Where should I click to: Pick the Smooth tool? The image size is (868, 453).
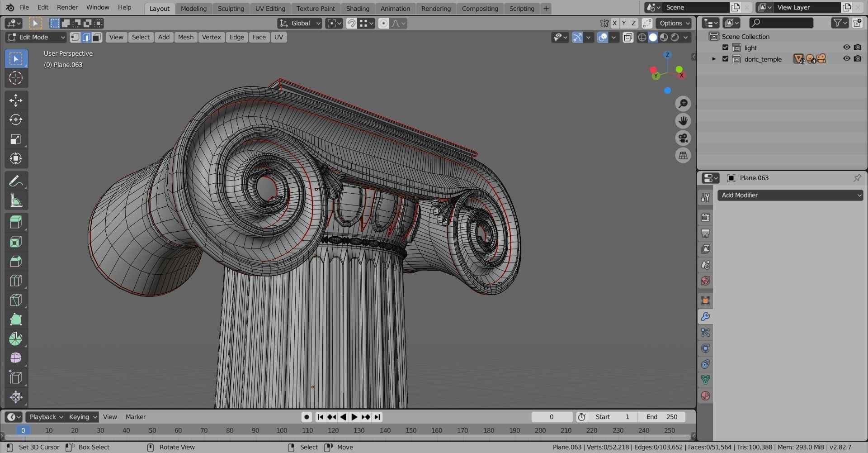(x=16, y=358)
